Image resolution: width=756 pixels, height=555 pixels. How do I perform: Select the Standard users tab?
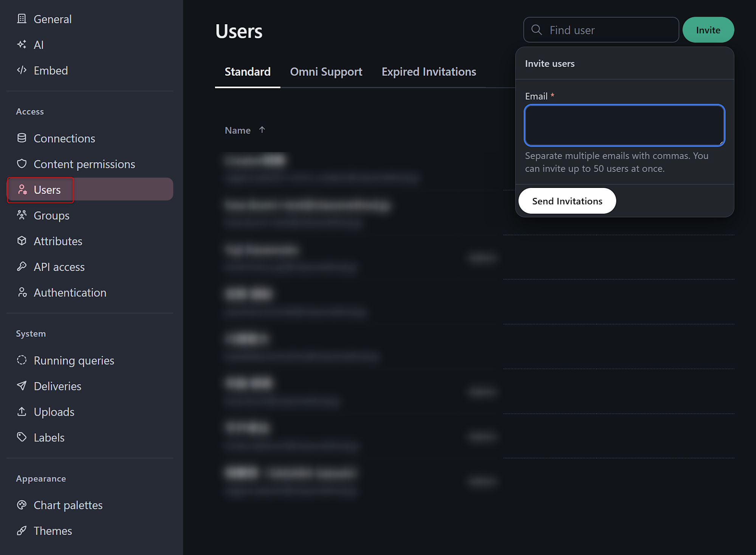coord(248,72)
